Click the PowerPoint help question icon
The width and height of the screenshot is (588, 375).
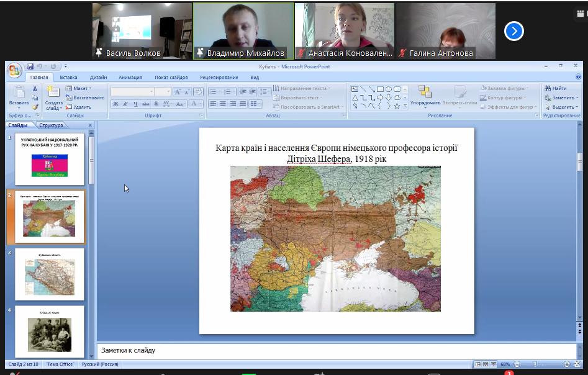[x=578, y=77]
